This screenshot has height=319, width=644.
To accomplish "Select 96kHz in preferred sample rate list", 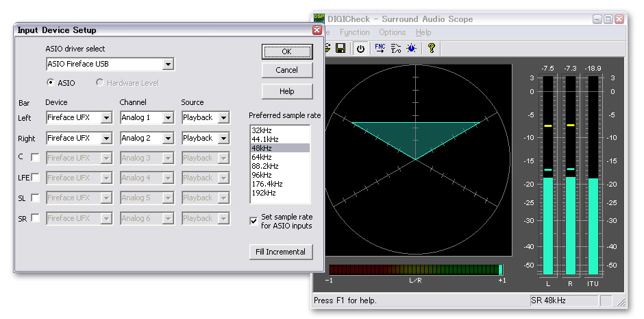I will [x=262, y=175].
